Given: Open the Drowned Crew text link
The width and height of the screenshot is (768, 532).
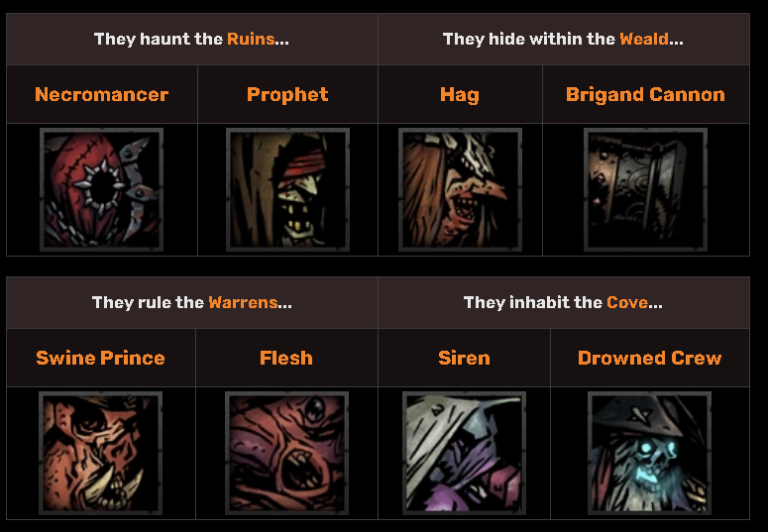Looking at the screenshot, I should click(649, 358).
